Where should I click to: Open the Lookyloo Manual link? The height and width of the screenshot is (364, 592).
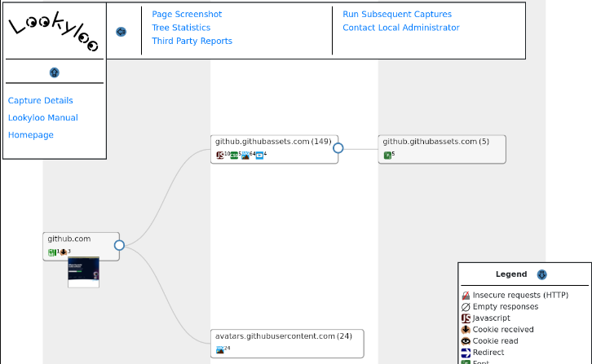click(43, 118)
